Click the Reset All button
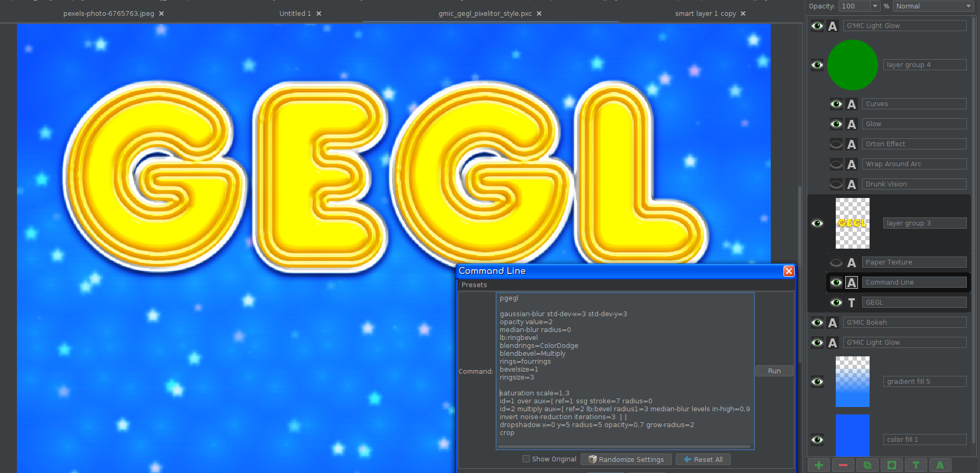 tap(703, 459)
